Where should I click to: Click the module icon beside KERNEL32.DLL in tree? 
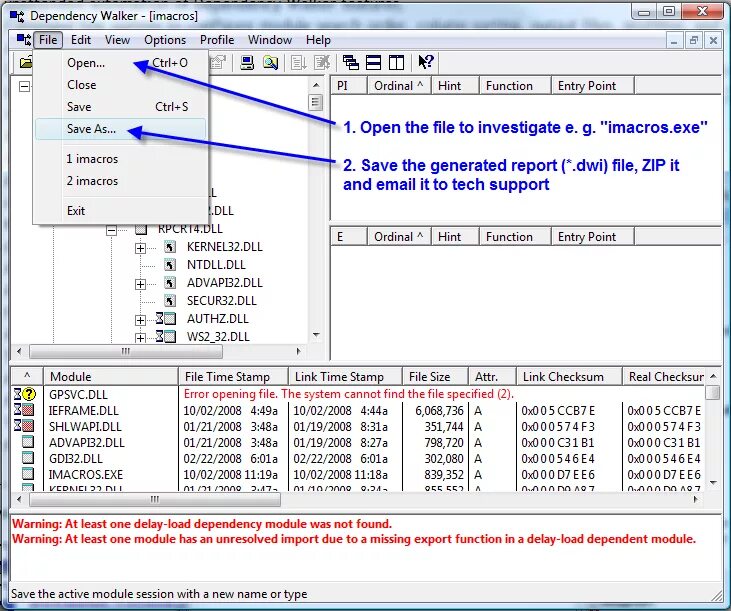point(170,247)
